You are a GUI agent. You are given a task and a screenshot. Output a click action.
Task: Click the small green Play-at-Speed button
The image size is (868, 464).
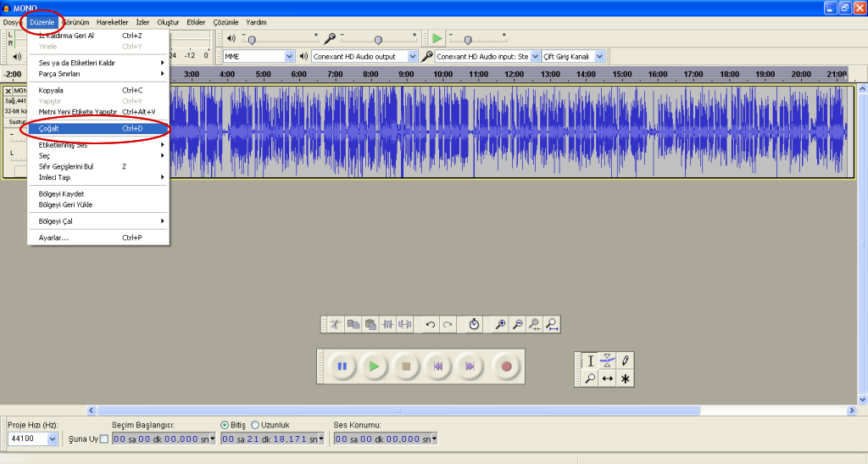click(437, 38)
